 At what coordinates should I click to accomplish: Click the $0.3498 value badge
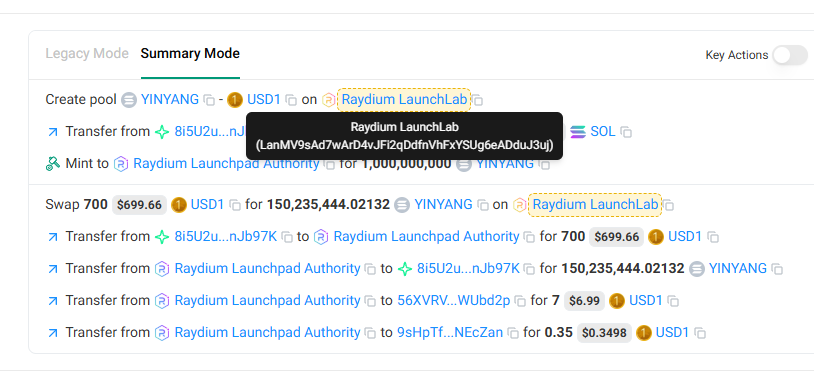(x=604, y=333)
